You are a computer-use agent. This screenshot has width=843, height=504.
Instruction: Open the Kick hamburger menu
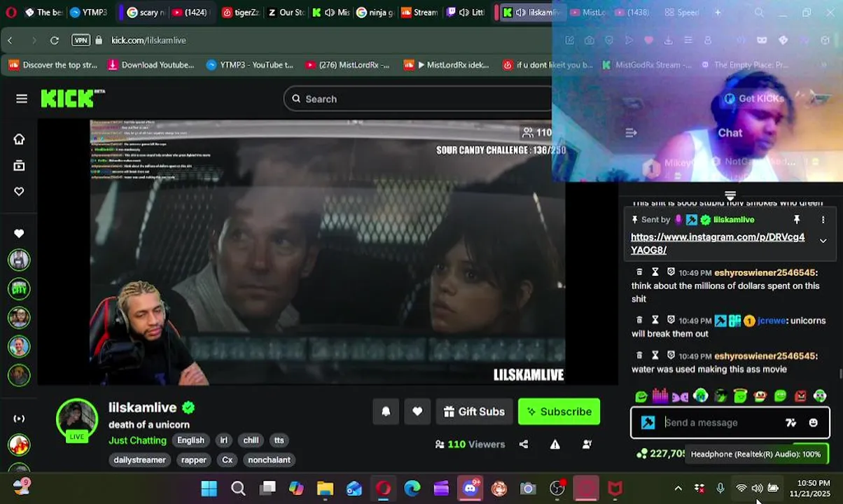pyautogui.click(x=22, y=99)
